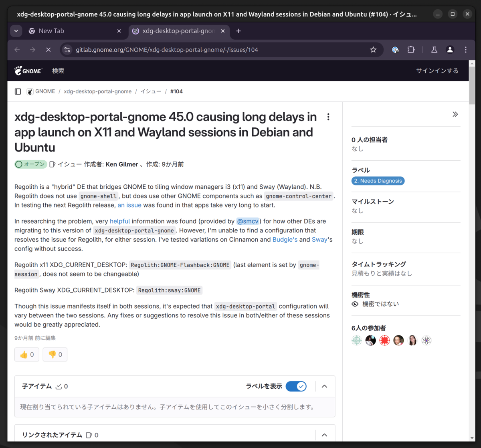Open 'an issue' link in description
481x448 pixels.
(x=129, y=205)
